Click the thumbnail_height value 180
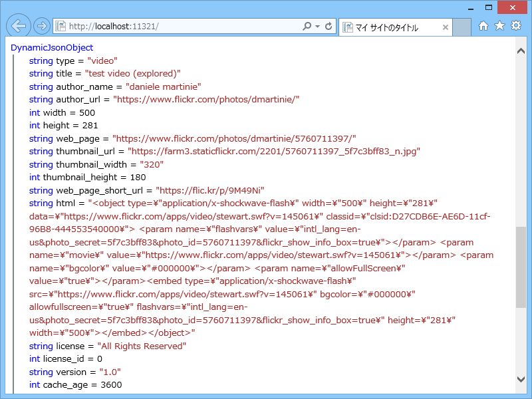The image size is (532, 399). pos(138,178)
